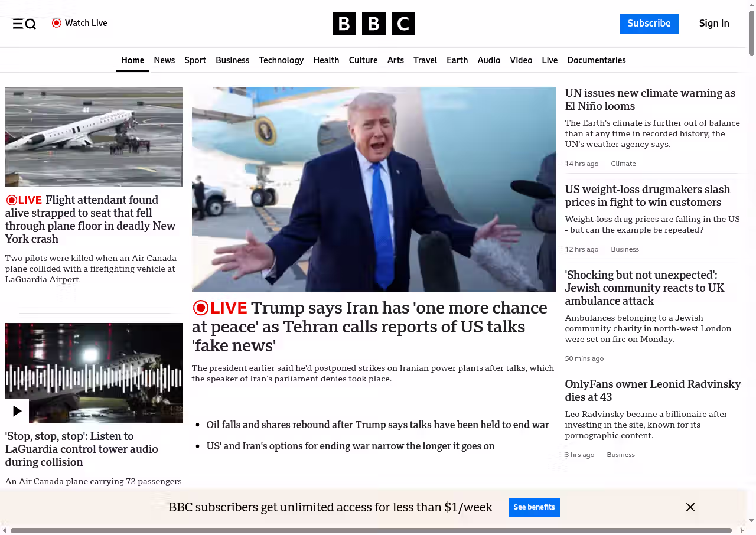
Task: Open the oil falls and shares rebound link
Action: point(377,425)
